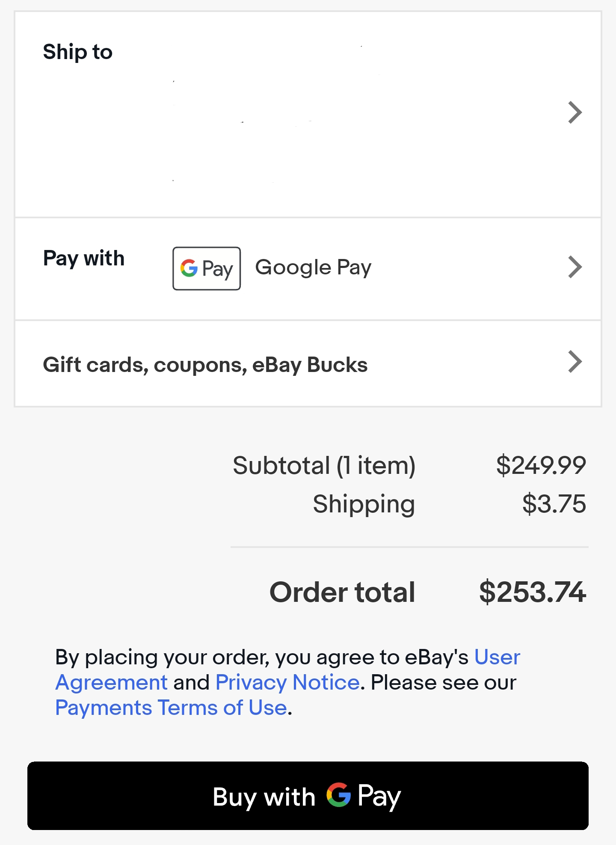Expand Gift cards, coupons, eBay Bucks section
616x845 pixels.
click(x=575, y=362)
